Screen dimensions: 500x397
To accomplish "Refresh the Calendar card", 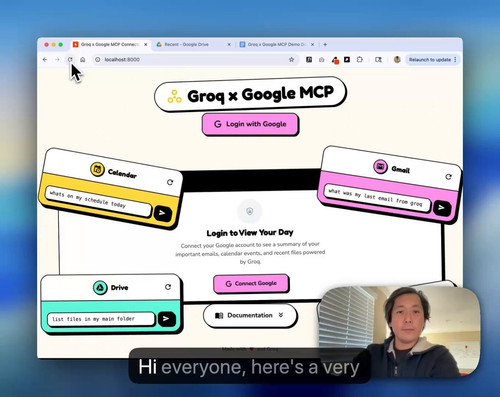I will (x=170, y=182).
